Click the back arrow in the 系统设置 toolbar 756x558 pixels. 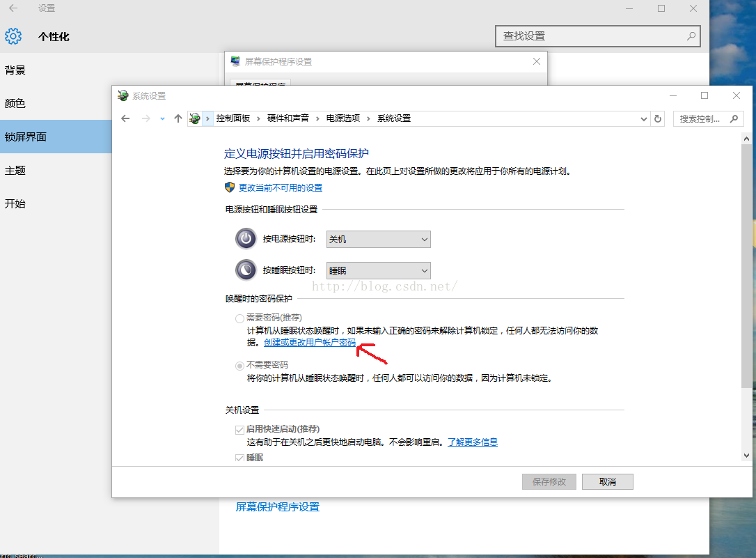pyautogui.click(x=125, y=118)
